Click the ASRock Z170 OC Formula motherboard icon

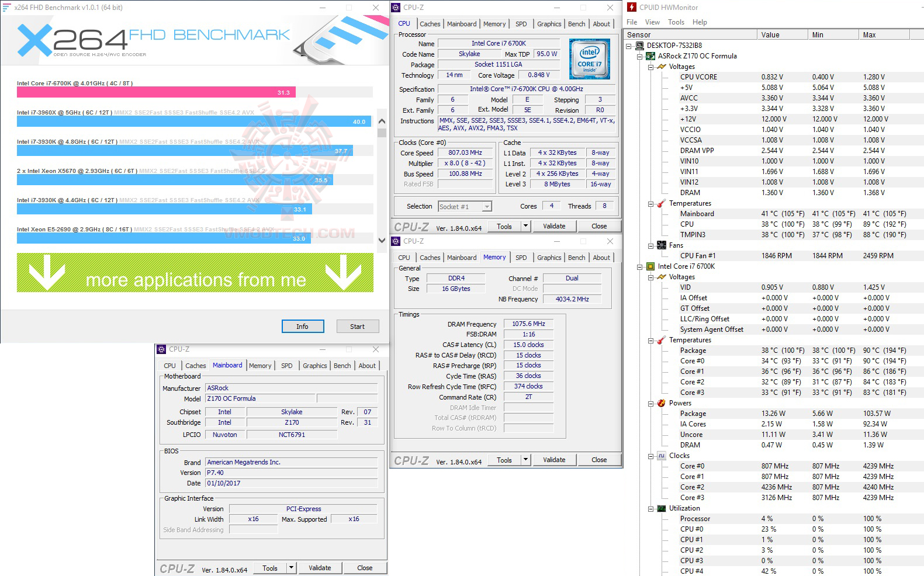pos(650,56)
